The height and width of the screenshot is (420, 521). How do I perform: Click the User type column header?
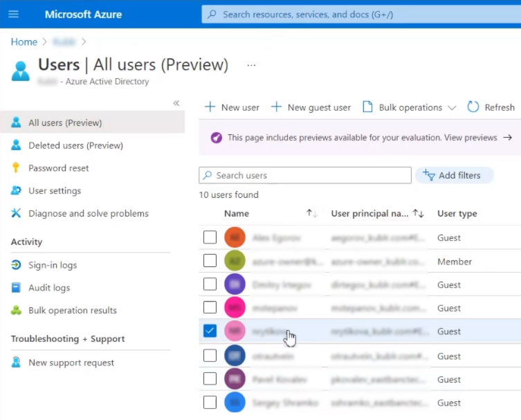click(x=457, y=213)
